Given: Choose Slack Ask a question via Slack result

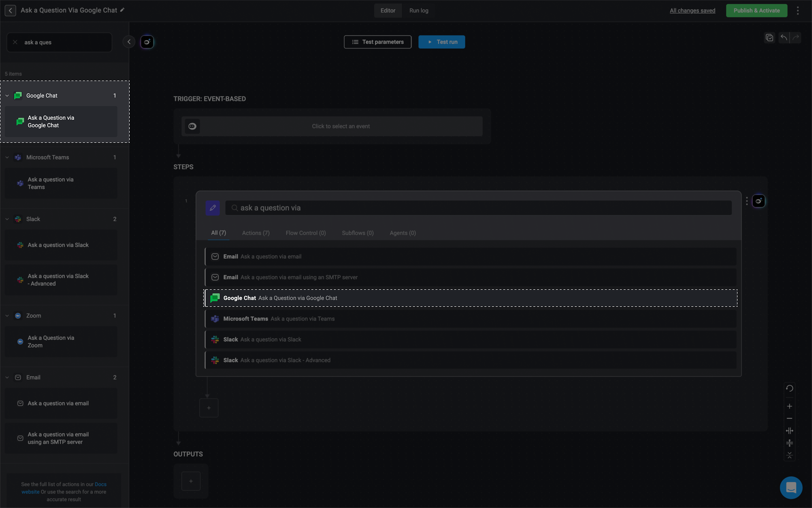Looking at the screenshot, I should (x=471, y=339).
